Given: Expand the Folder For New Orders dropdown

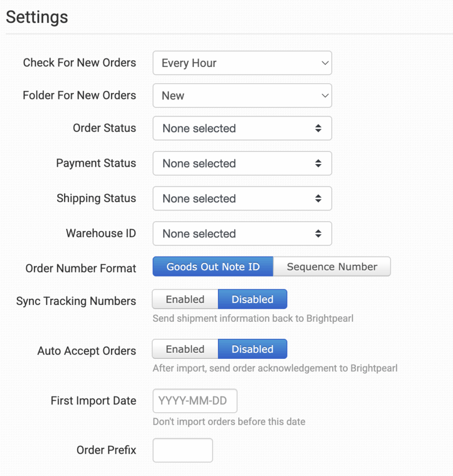Looking at the screenshot, I should [x=242, y=96].
